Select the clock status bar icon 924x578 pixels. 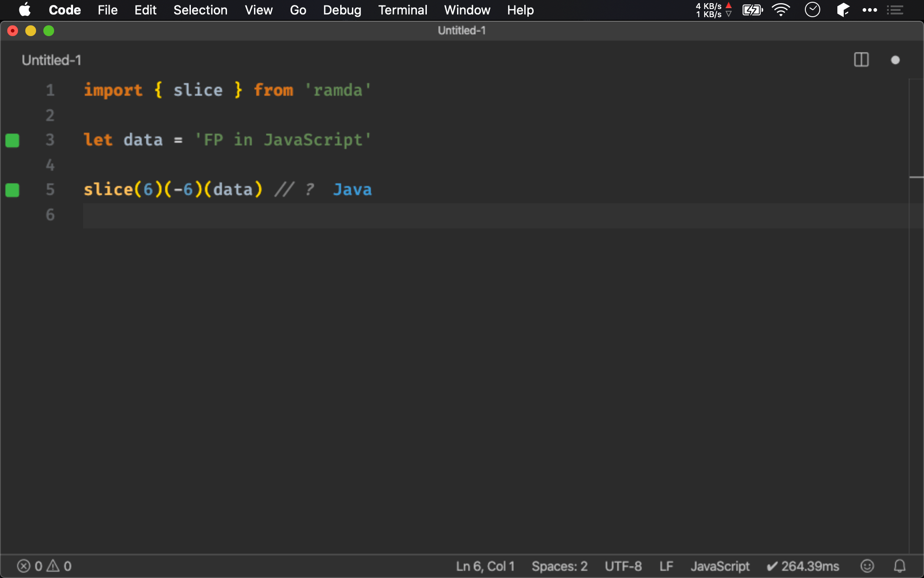tap(813, 10)
